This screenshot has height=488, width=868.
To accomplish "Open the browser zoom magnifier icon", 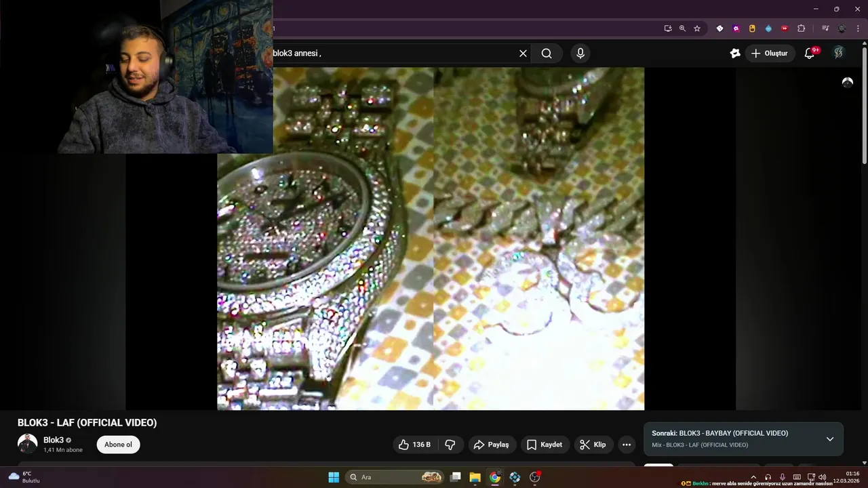I will 682,28.
